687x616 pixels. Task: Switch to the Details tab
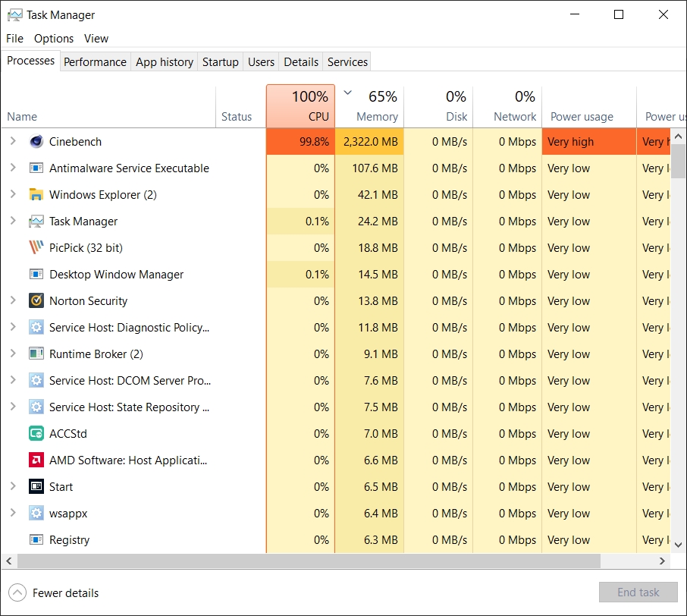click(301, 61)
